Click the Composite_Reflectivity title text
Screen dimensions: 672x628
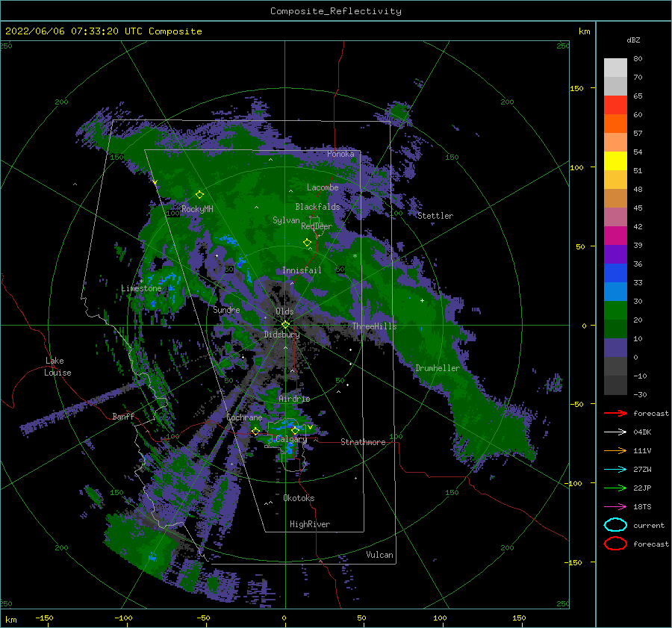[335, 11]
